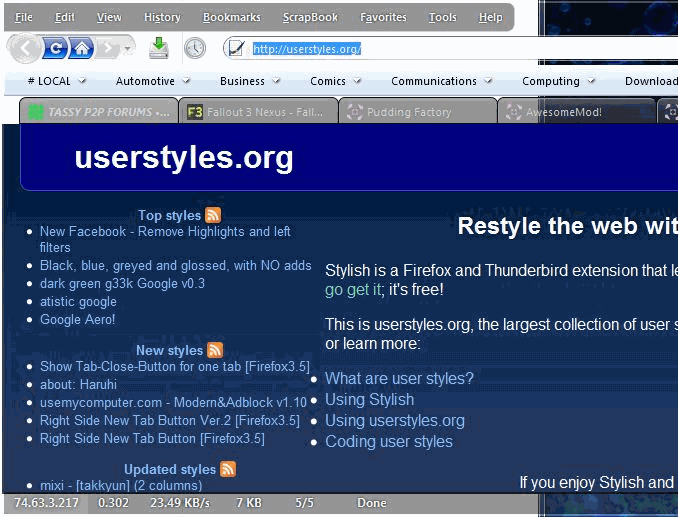The image size is (678, 517).
Task: Open Black, blue, greyed and glossed style
Action: [x=176, y=265]
